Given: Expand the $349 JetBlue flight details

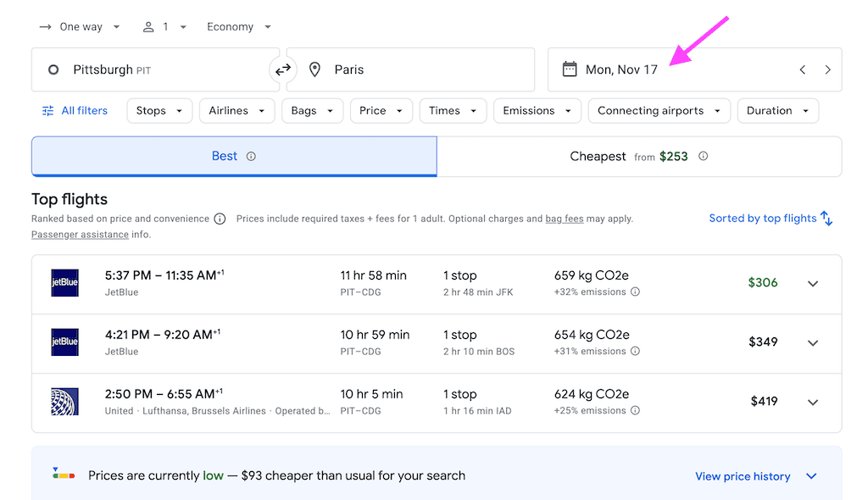Looking at the screenshot, I should pyautogui.click(x=812, y=343).
